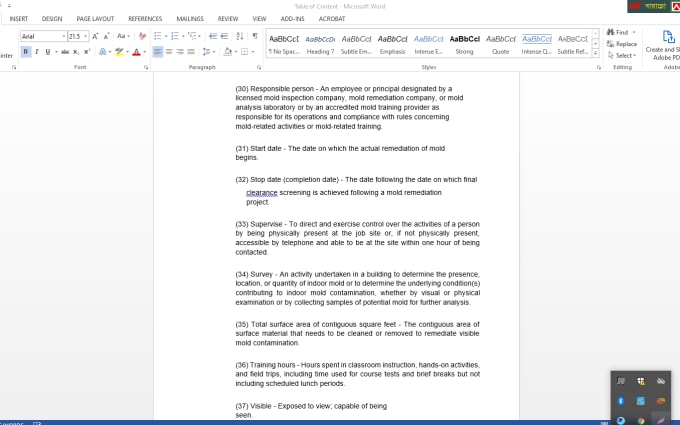The image size is (680, 425).
Task: Switch to PAGE LAYOUT tab
Action: tap(95, 19)
